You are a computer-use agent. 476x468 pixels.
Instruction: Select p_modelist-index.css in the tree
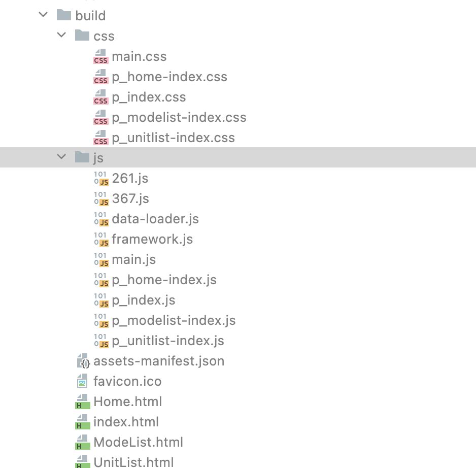point(179,117)
